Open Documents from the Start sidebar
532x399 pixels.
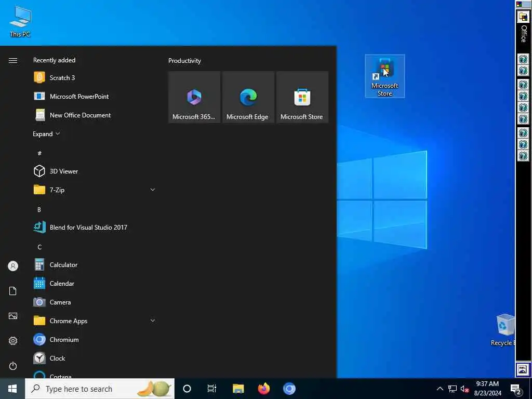13,291
